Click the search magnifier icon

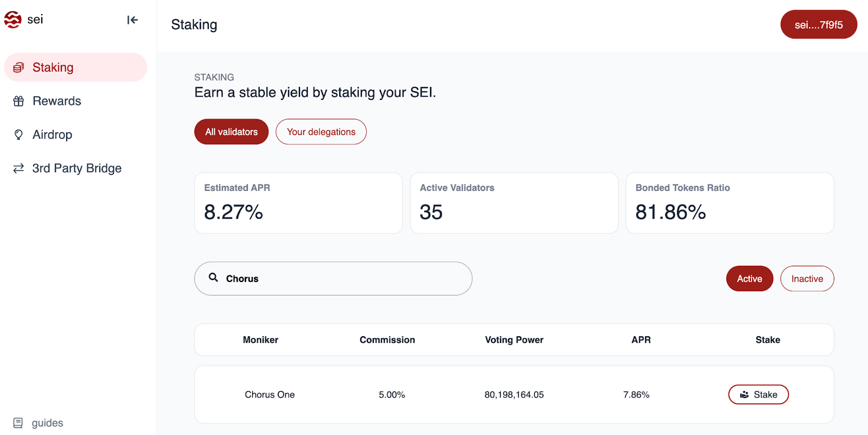coord(214,278)
